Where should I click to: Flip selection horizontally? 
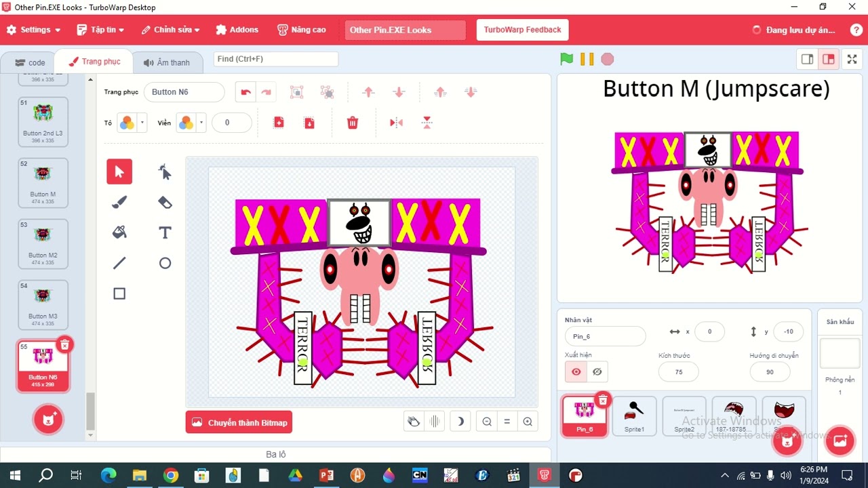396,123
